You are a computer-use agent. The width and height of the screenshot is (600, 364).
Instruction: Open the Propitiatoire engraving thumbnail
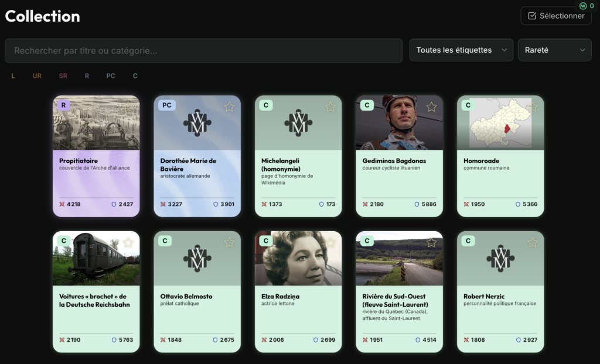(96, 123)
